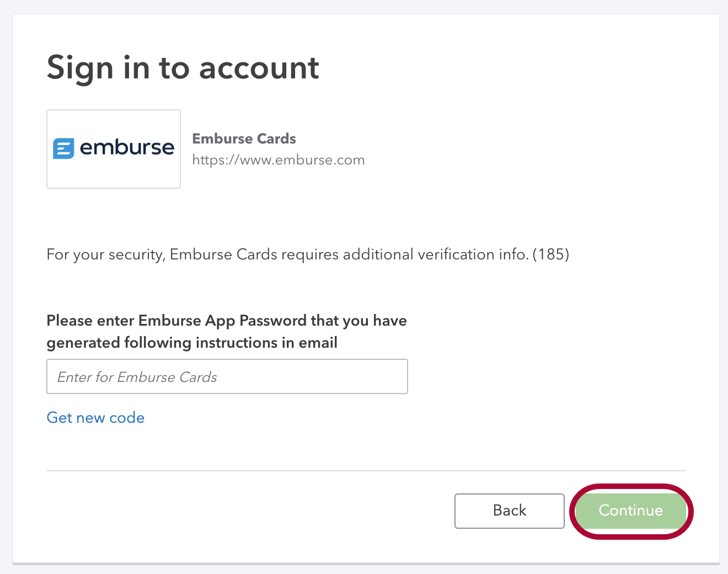Click the blue Emburse logo icon
The width and height of the screenshot is (728, 574).
click(64, 148)
